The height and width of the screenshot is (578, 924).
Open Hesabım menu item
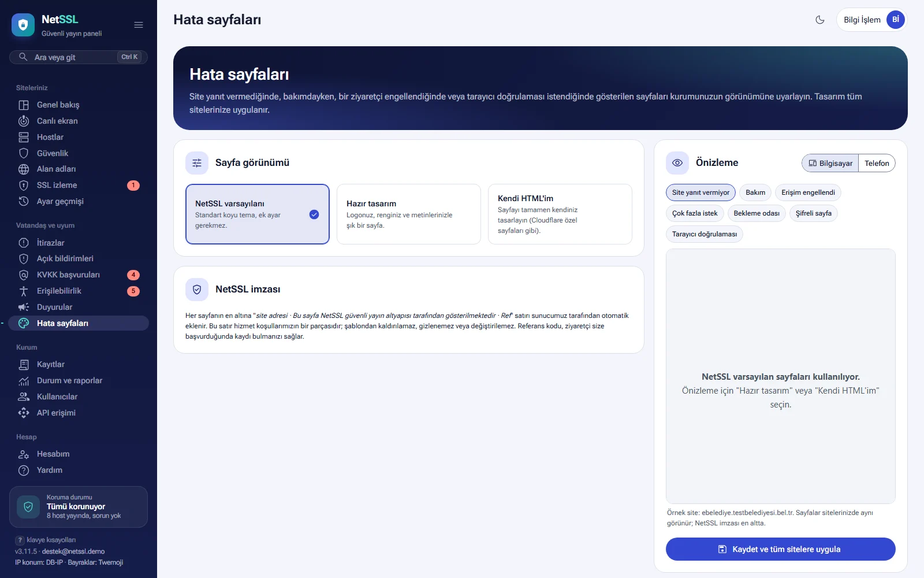point(79,454)
